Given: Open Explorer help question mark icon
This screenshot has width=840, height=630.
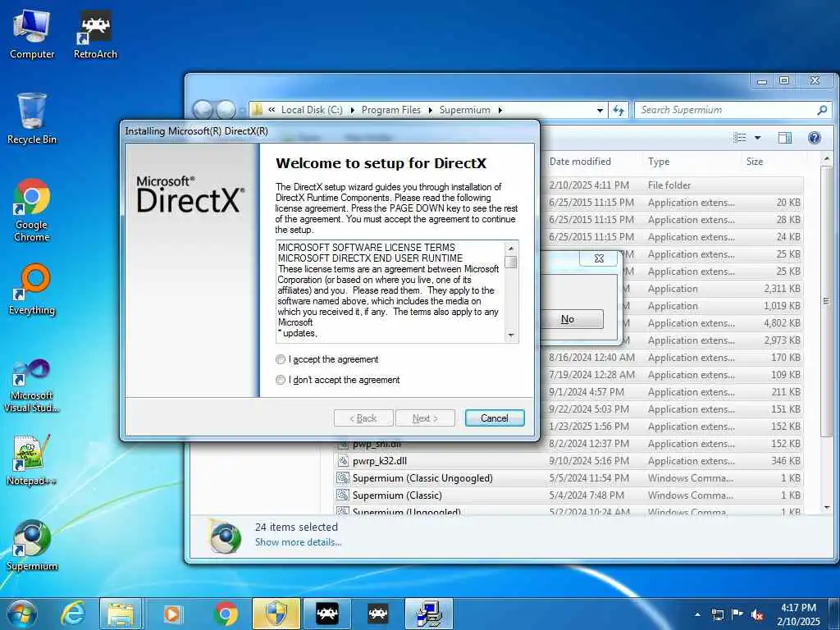Looking at the screenshot, I should click(x=815, y=138).
